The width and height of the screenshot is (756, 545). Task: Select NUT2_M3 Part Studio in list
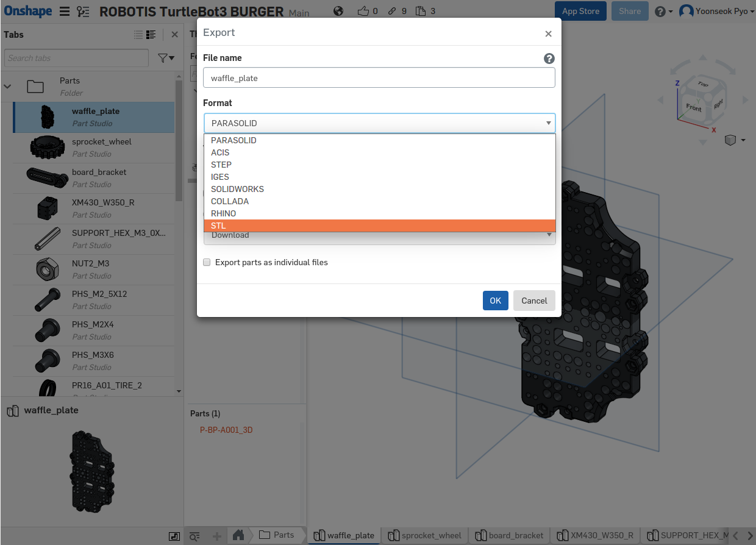click(93, 269)
